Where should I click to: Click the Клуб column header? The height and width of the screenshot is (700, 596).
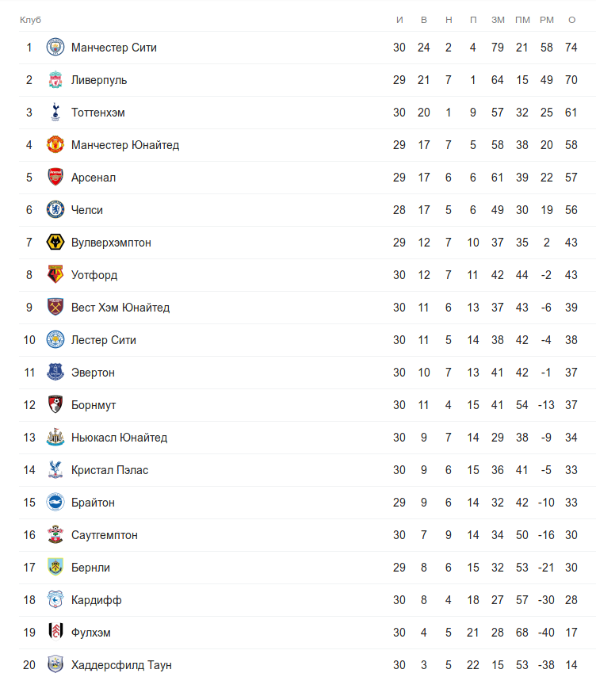(x=30, y=20)
